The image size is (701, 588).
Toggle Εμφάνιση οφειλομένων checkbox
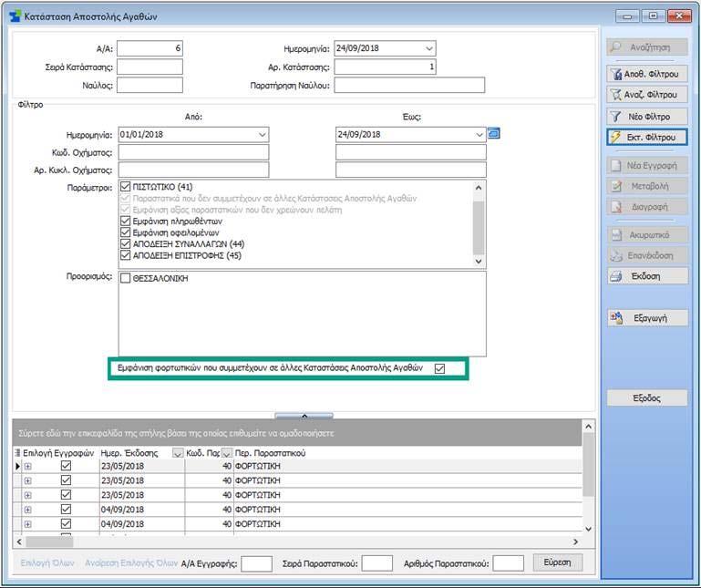(x=125, y=232)
